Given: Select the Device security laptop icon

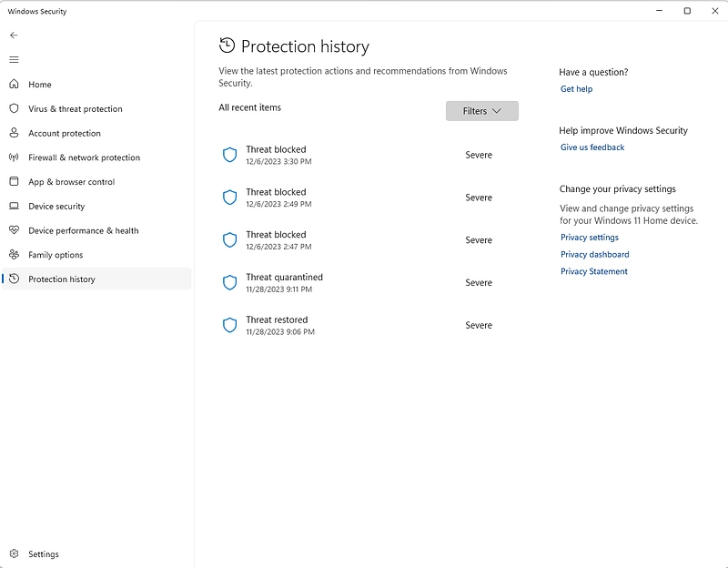Looking at the screenshot, I should (14, 206).
